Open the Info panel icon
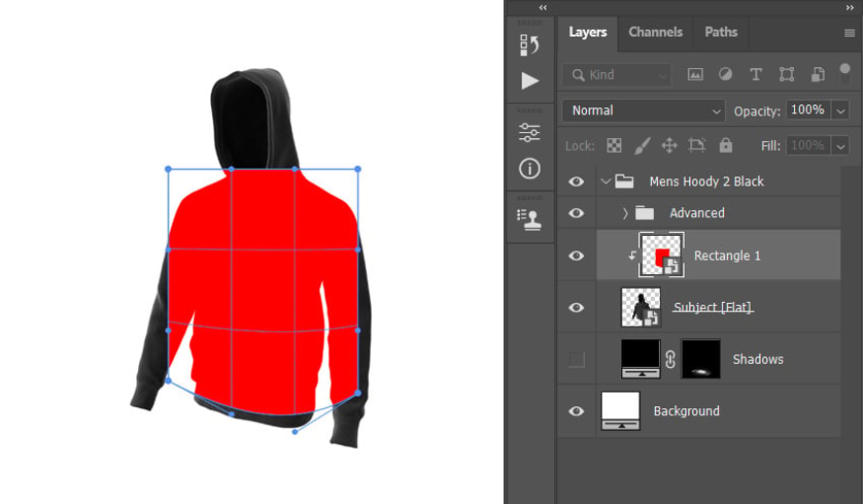The image size is (863, 504). [x=530, y=169]
